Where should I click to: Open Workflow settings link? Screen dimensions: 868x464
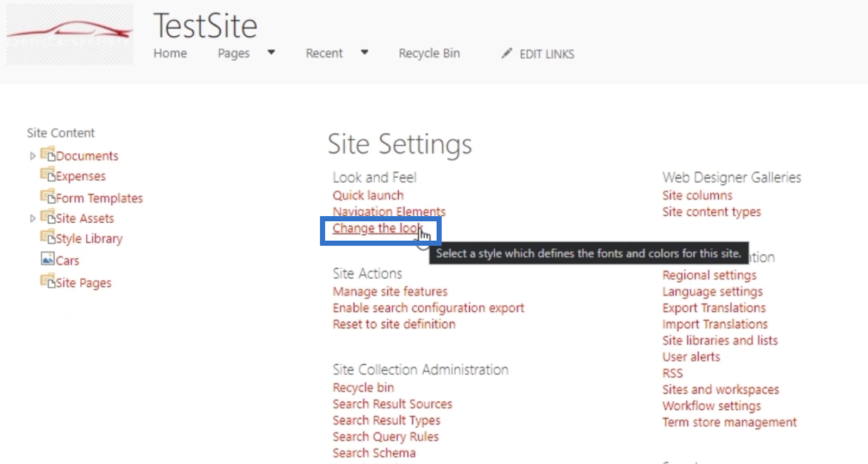point(712,406)
